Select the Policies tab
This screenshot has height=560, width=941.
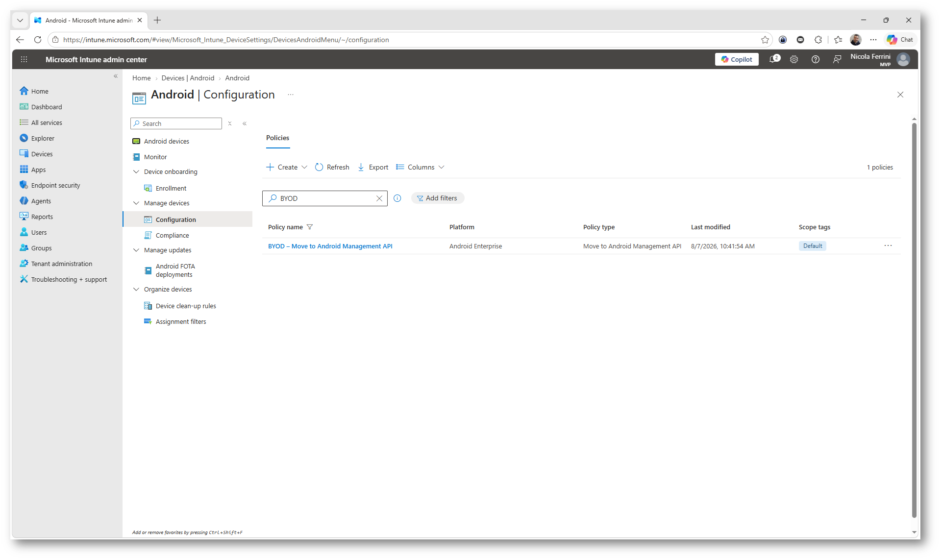point(278,138)
